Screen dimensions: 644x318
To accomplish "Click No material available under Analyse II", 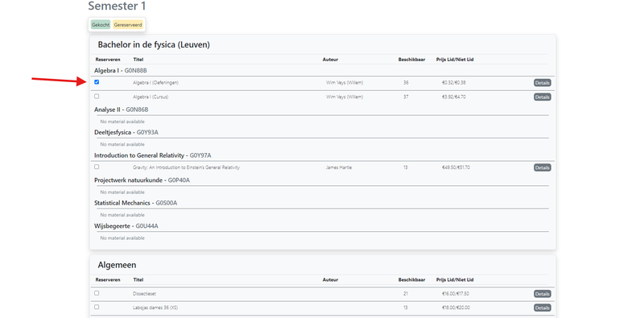I will tap(122, 122).
